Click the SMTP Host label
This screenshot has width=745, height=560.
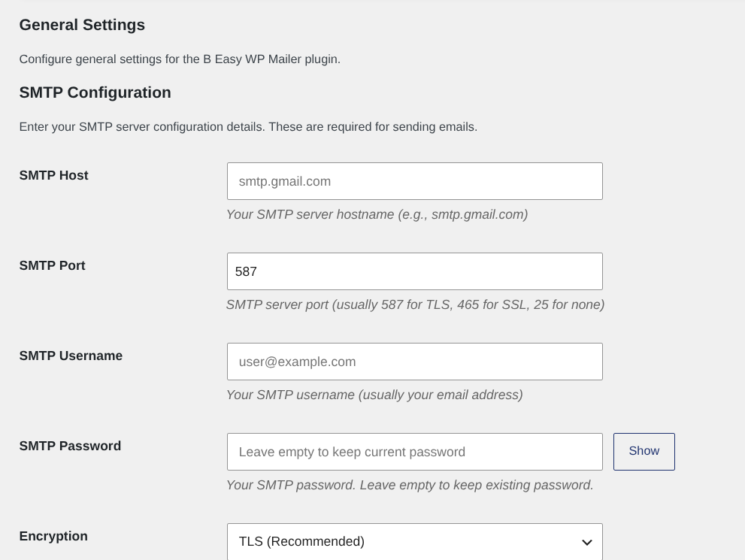coord(53,175)
